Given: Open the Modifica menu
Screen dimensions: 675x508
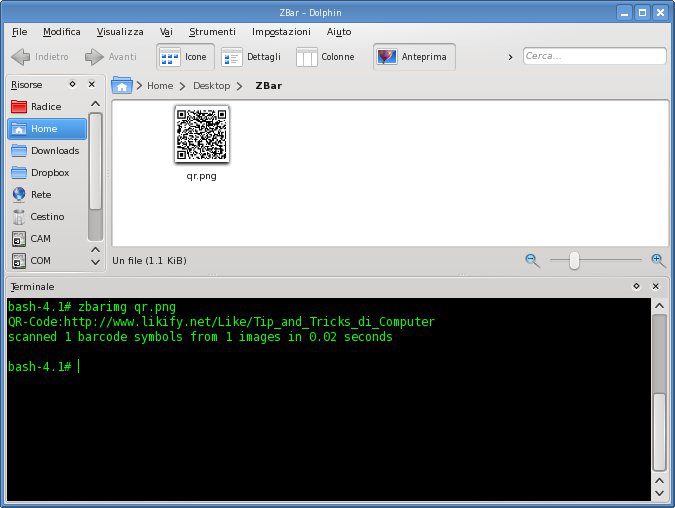Looking at the screenshot, I should tap(62, 32).
